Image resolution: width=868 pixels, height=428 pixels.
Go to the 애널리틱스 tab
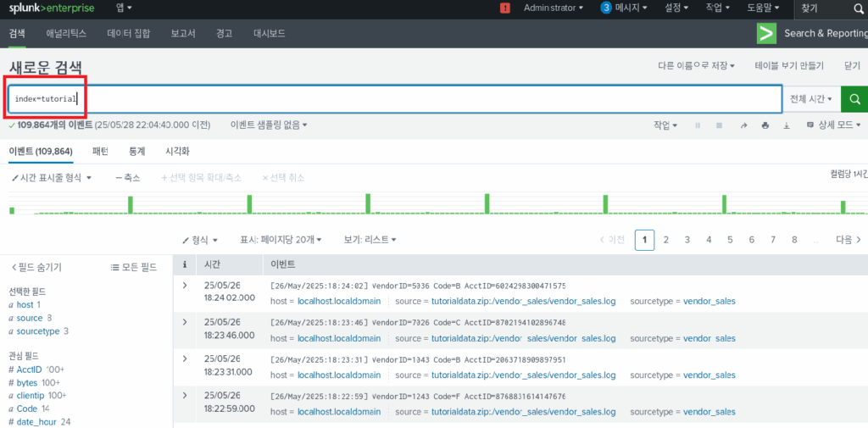66,33
